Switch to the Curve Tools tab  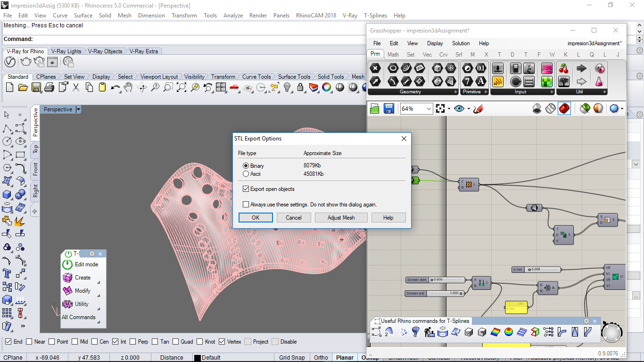coord(256,77)
